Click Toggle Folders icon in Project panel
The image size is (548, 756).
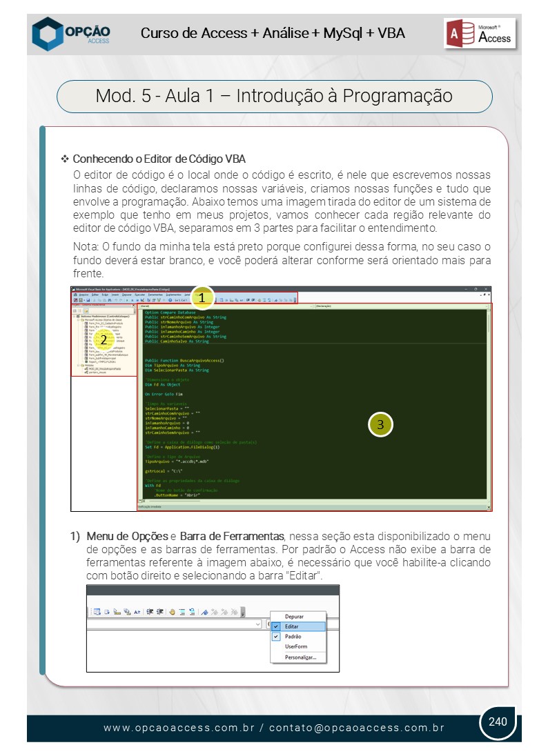[86, 311]
